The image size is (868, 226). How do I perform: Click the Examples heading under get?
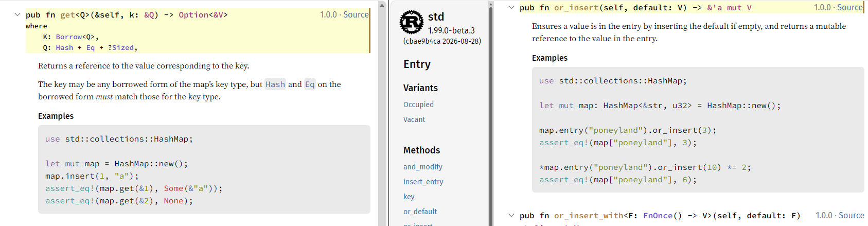[x=56, y=116]
